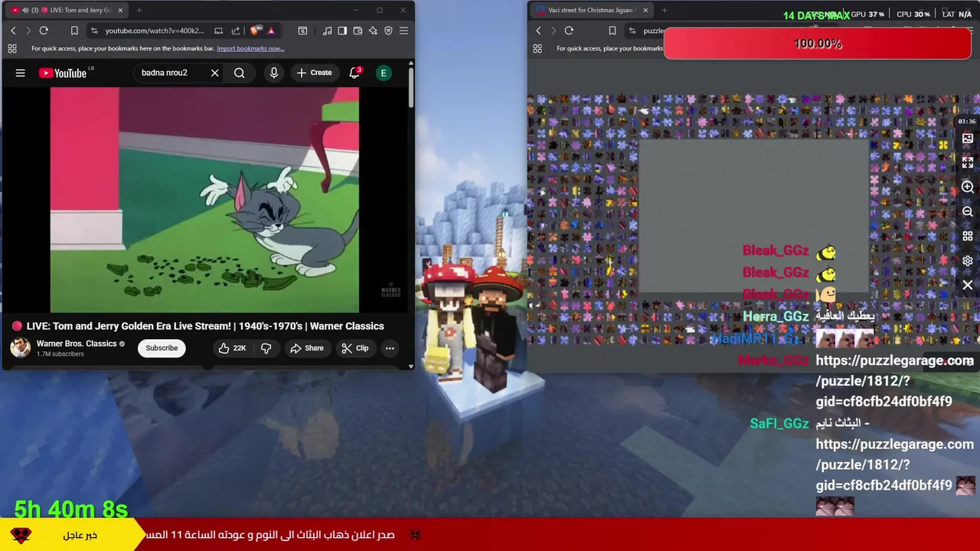Zoom out of the puzzle

tap(968, 211)
